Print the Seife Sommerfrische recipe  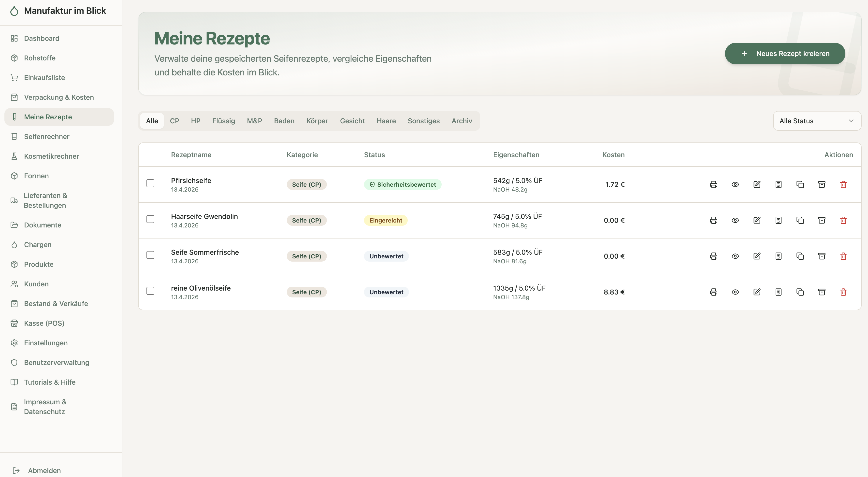coord(713,256)
